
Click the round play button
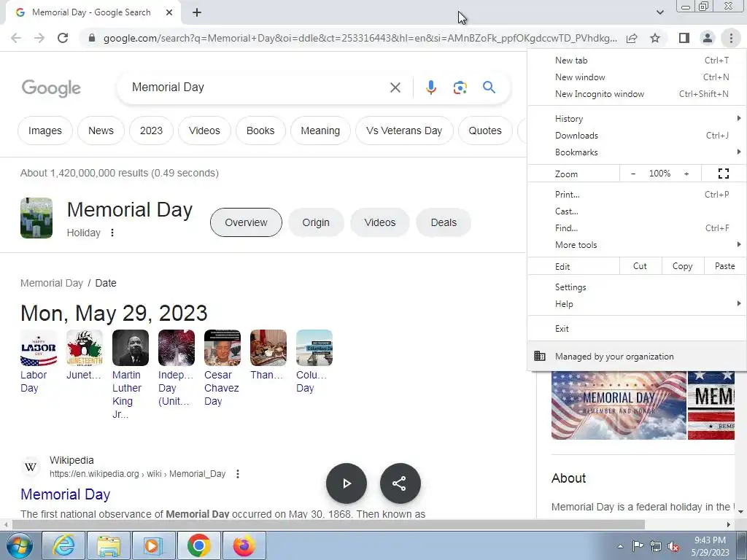(347, 483)
